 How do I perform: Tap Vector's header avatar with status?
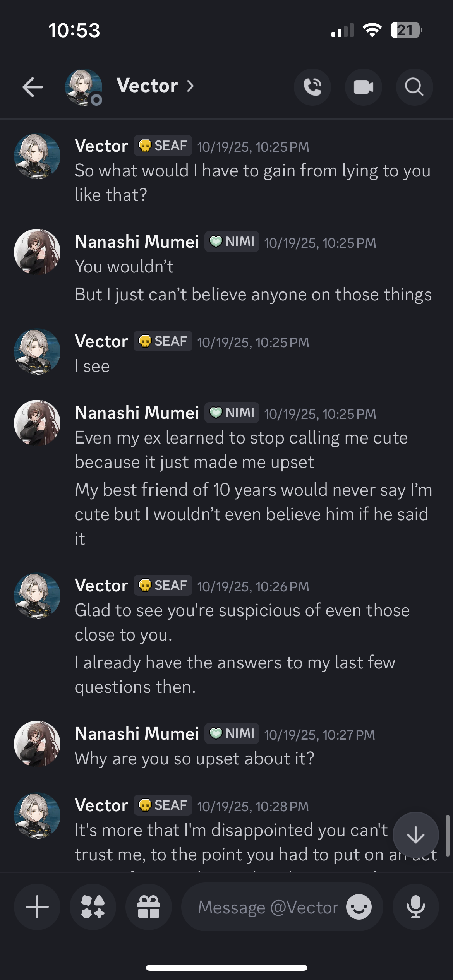point(84,87)
